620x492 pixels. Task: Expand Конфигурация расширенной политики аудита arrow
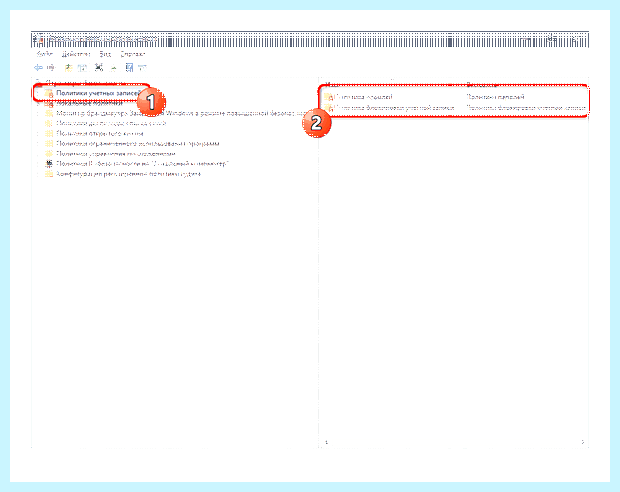[x=38, y=174]
